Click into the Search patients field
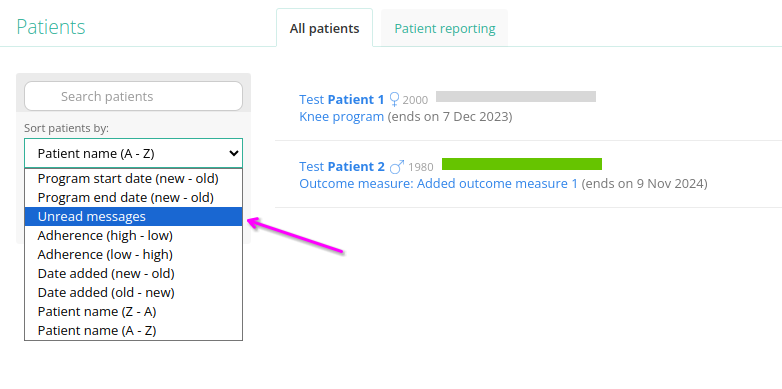This screenshot has height=389, width=782. [x=133, y=96]
